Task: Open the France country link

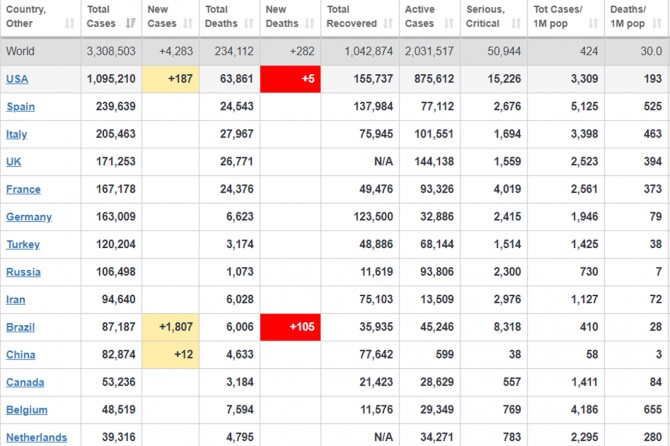Action: (23, 189)
